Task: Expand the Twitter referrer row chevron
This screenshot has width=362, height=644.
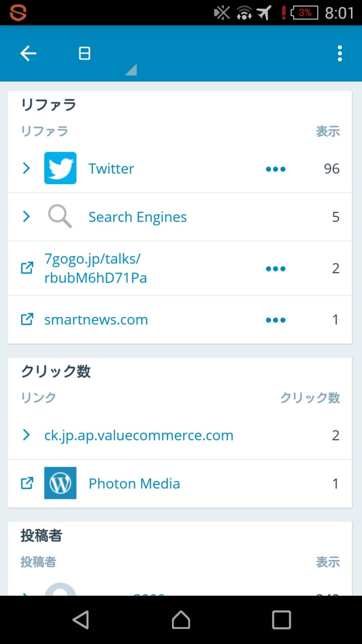Action: coord(26,168)
